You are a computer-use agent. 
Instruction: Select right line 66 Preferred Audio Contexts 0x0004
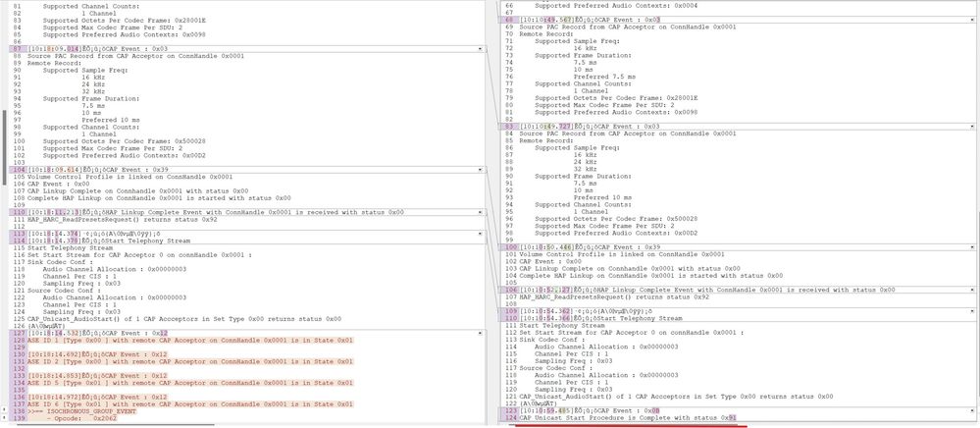616,6
